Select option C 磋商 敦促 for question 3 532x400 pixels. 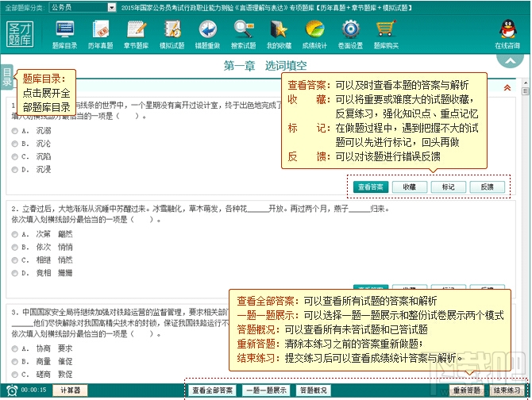[x=14, y=375]
